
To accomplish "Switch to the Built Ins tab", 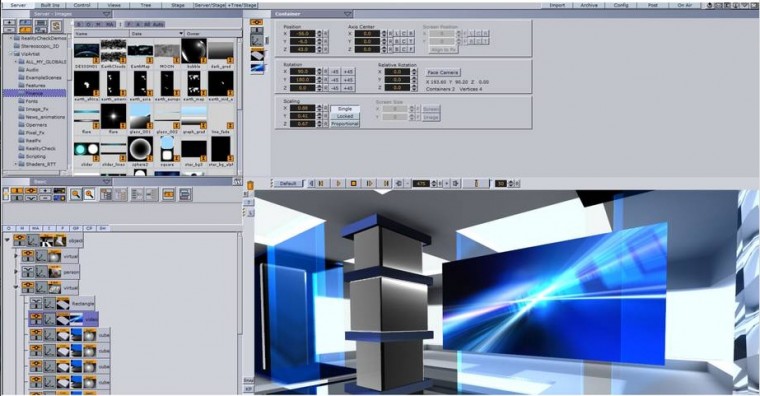I will point(50,5).
